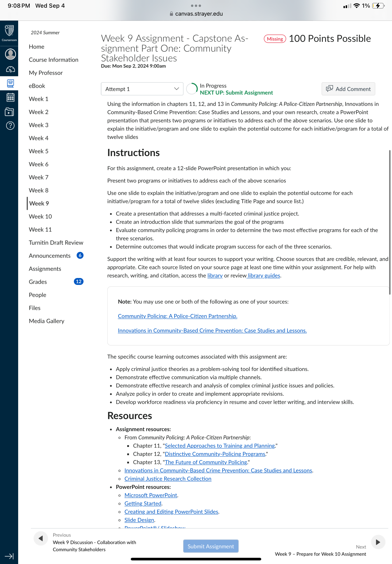Click the Add Comment button
This screenshot has height=564, width=392.
pos(348,89)
